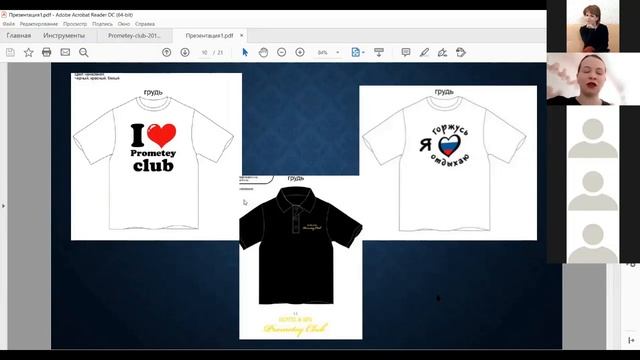This screenshot has height=360, width=640.
Task: Zoom out with the minus icon
Action: [x=282, y=52]
